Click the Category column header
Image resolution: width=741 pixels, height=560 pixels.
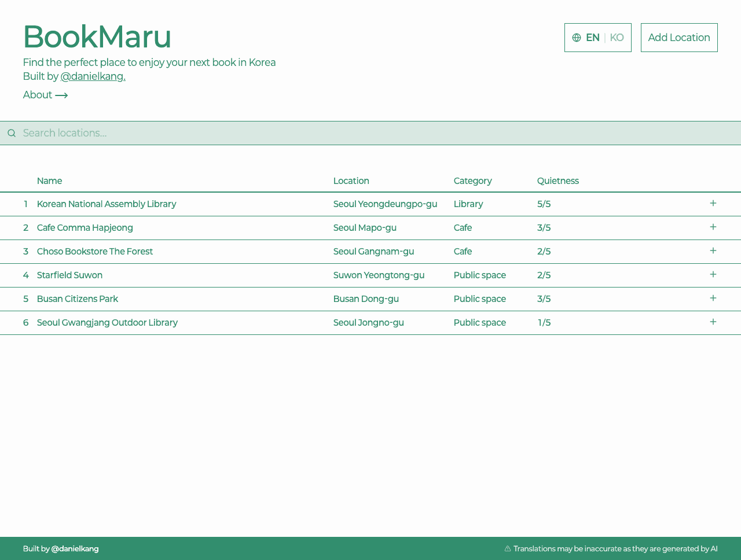point(472,180)
